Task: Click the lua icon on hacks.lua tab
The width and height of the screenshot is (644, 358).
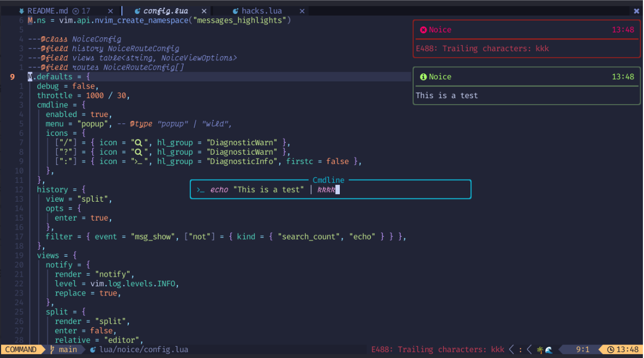Action: (235, 11)
